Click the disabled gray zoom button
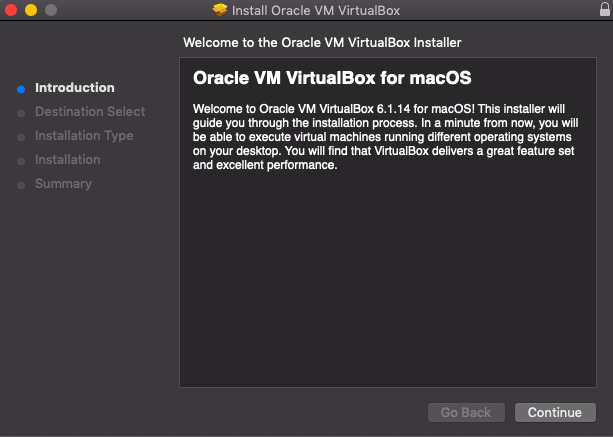 [x=51, y=10]
